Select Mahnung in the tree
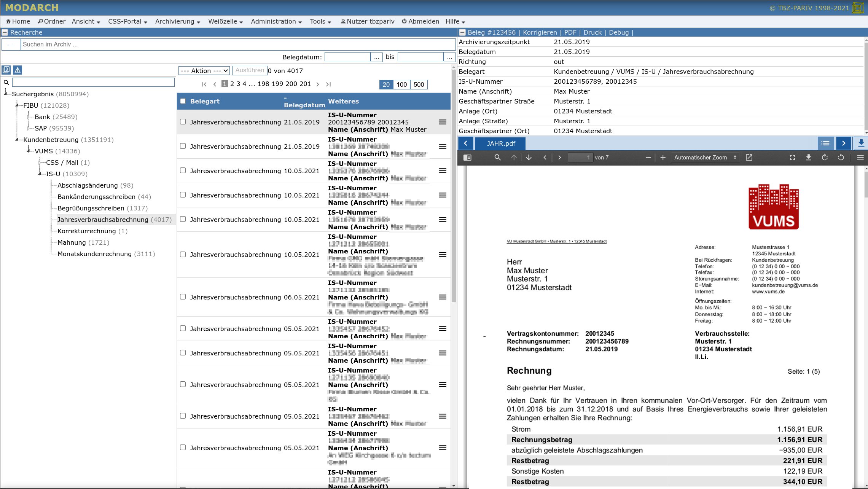The image size is (868, 489). point(72,243)
